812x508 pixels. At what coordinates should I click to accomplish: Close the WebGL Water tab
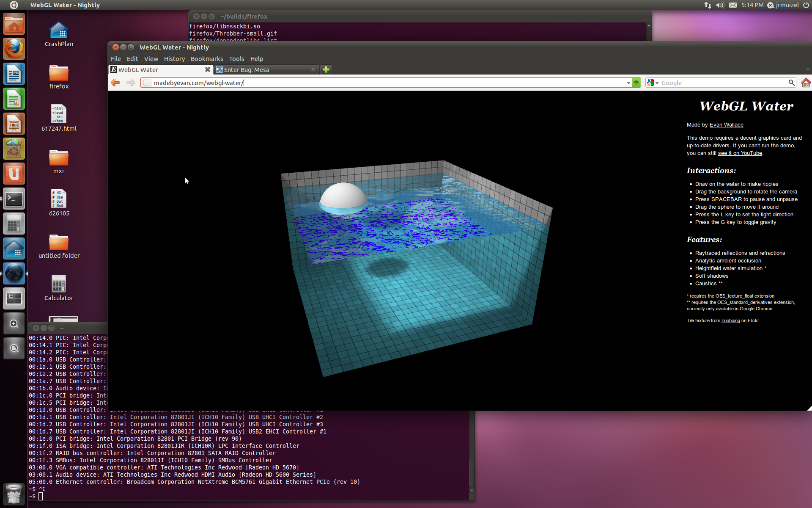[207, 70]
